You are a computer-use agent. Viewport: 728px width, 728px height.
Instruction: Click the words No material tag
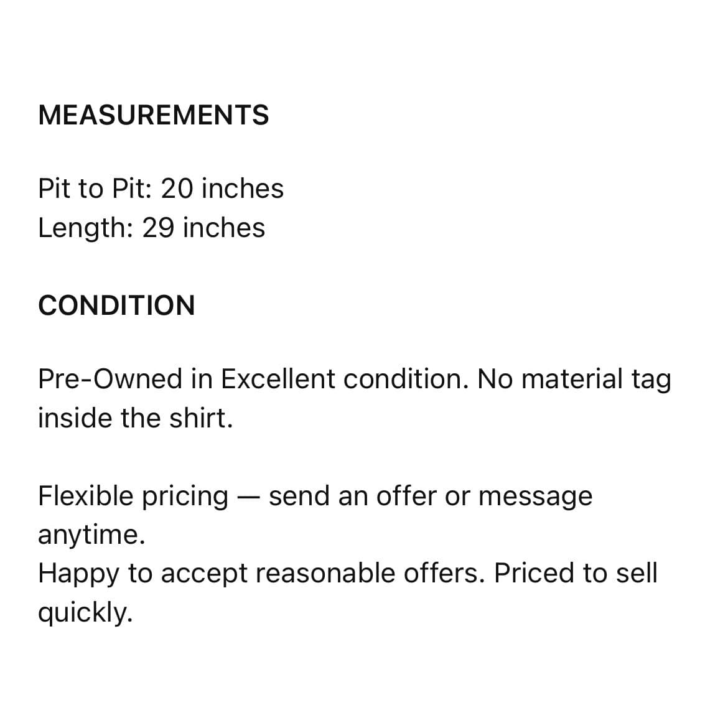[574, 380]
